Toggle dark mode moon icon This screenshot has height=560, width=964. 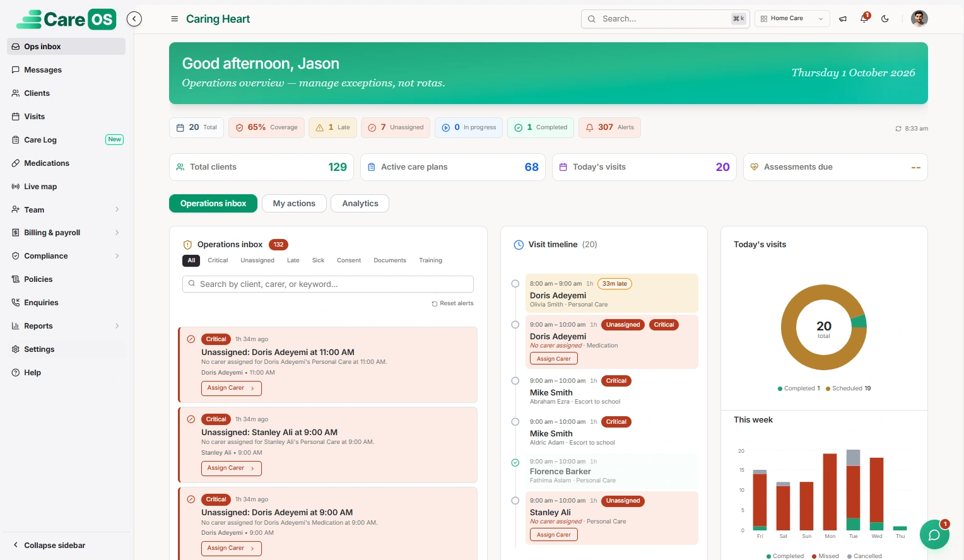coord(885,19)
